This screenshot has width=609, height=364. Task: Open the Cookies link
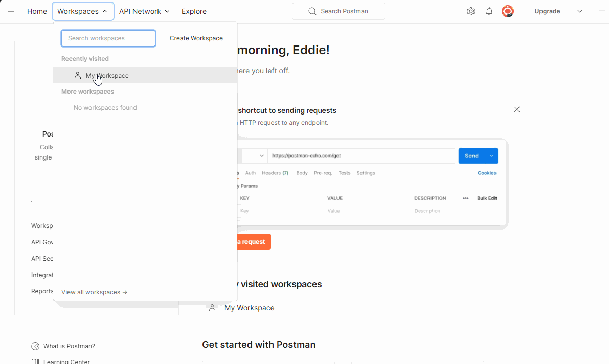pos(487,173)
